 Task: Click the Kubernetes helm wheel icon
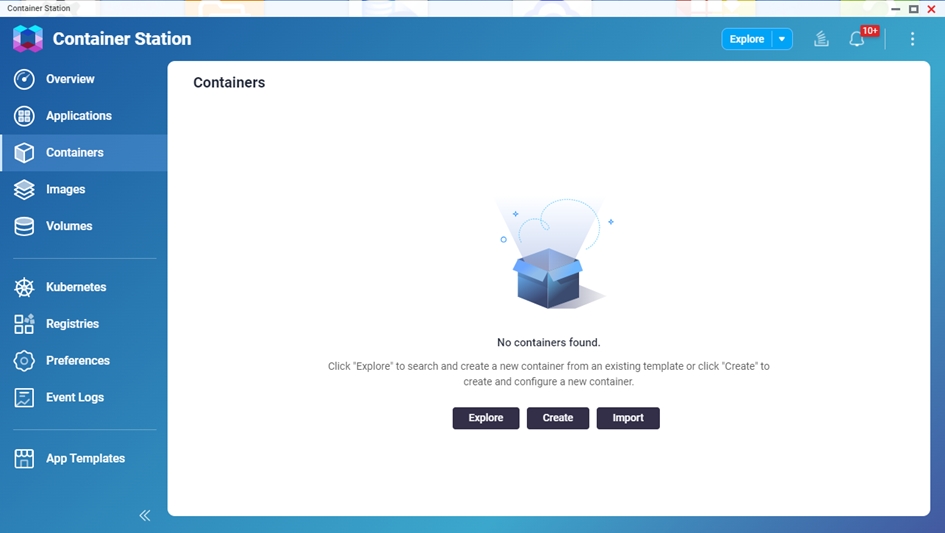coord(24,288)
